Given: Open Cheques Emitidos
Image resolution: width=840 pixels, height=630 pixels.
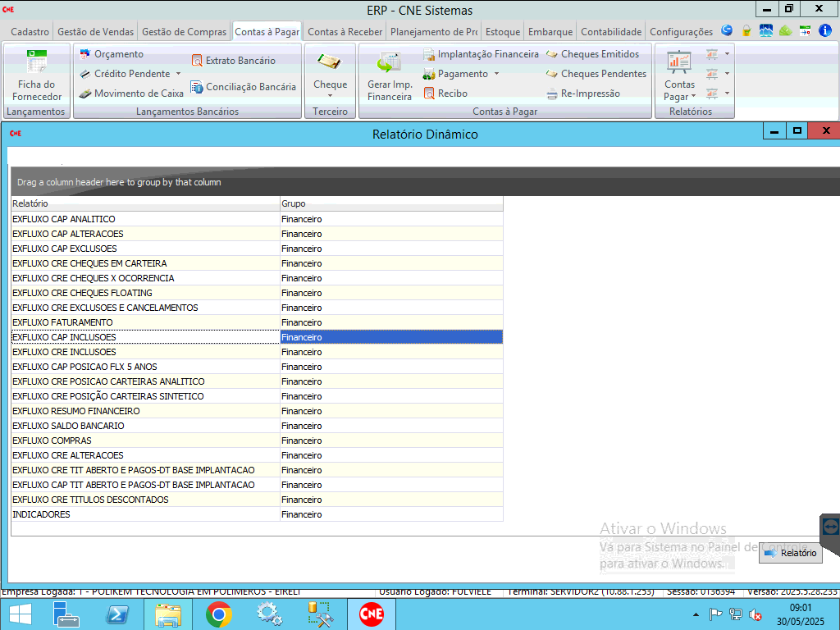Looking at the screenshot, I should coord(599,54).
